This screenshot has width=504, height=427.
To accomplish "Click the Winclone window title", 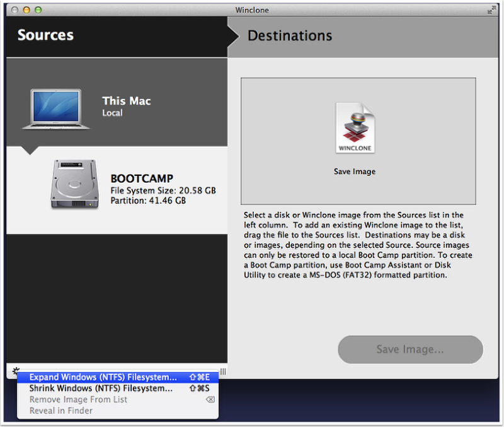I will 252,10.
